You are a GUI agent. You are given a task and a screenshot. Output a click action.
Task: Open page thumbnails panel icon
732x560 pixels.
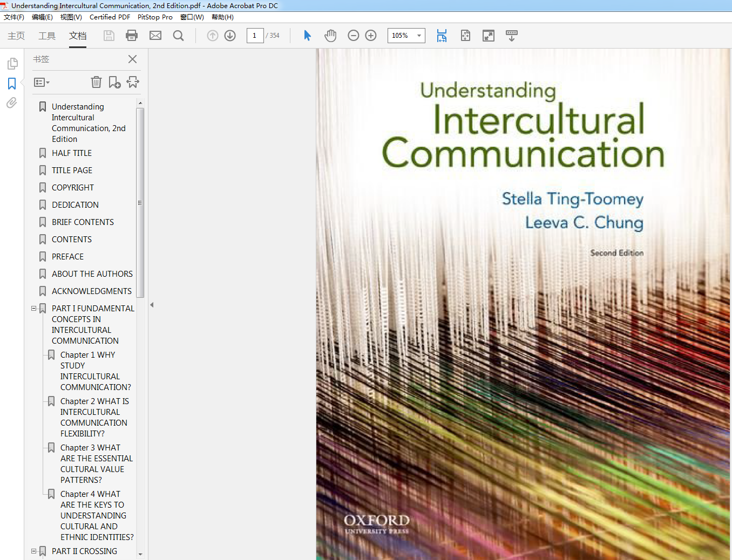coord(12,64)
